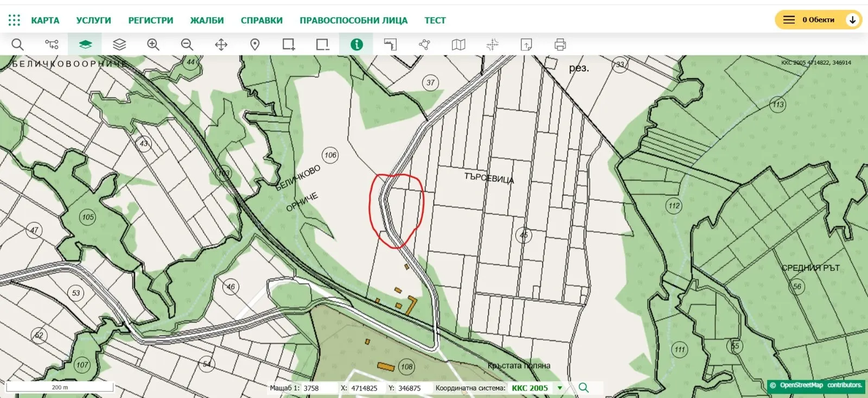The width and height of the screenshot is (868, 398).
Task: Expand the 0 Обекти objects panel
Action: click(818, 20)
